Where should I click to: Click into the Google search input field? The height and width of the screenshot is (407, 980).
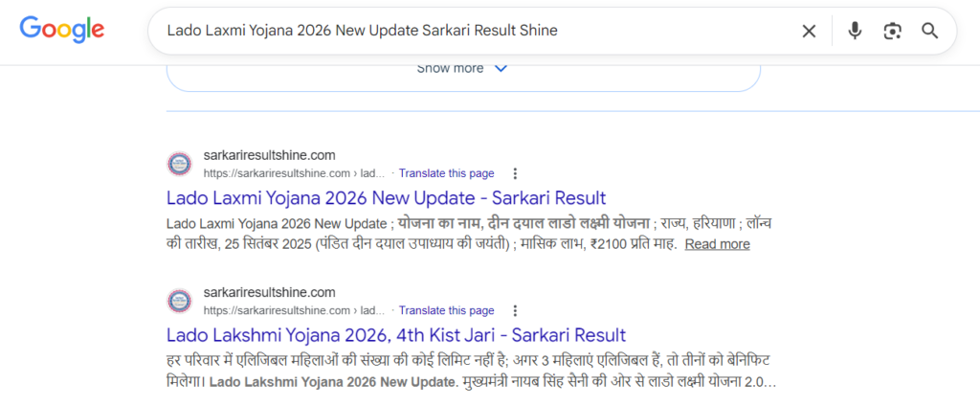point(469,31)
